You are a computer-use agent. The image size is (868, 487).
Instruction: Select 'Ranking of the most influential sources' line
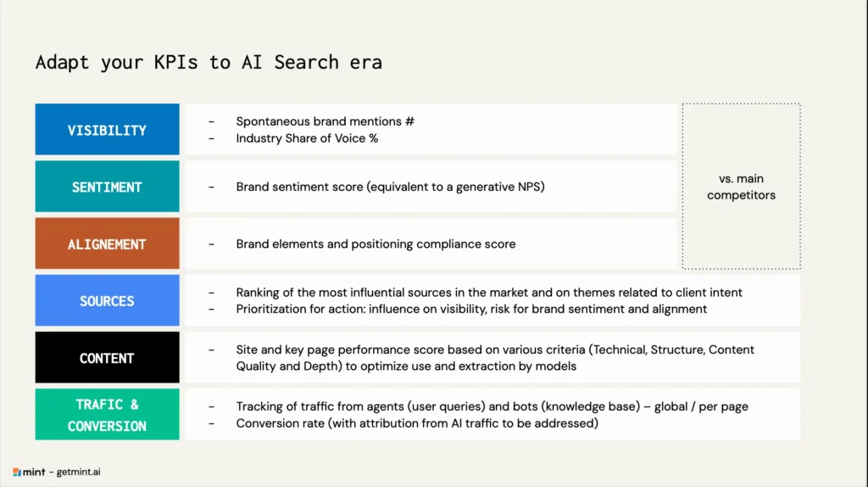click(489, 293)
